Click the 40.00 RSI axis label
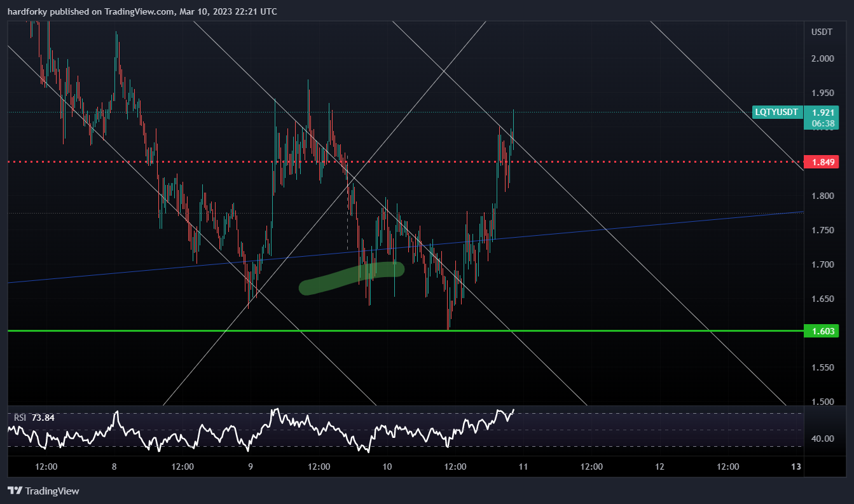 tap(822, 438)
